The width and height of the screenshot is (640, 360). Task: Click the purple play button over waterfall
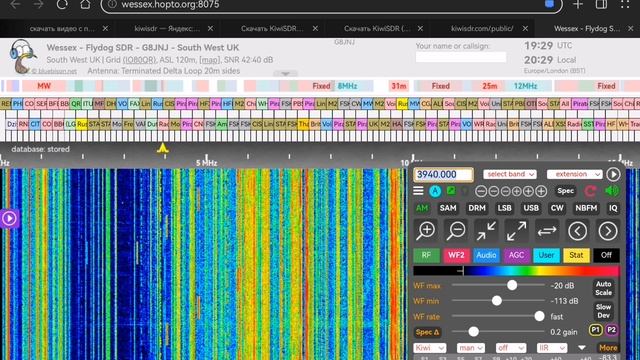9,218
